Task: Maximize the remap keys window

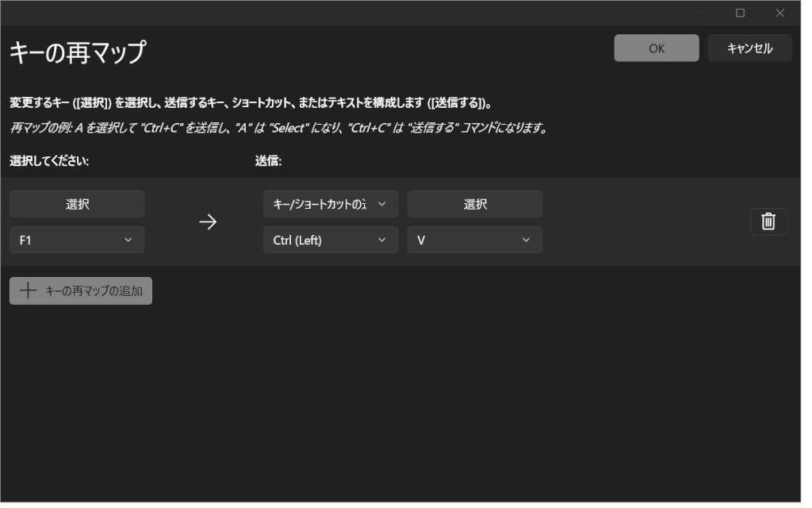Action: (740, 13)
